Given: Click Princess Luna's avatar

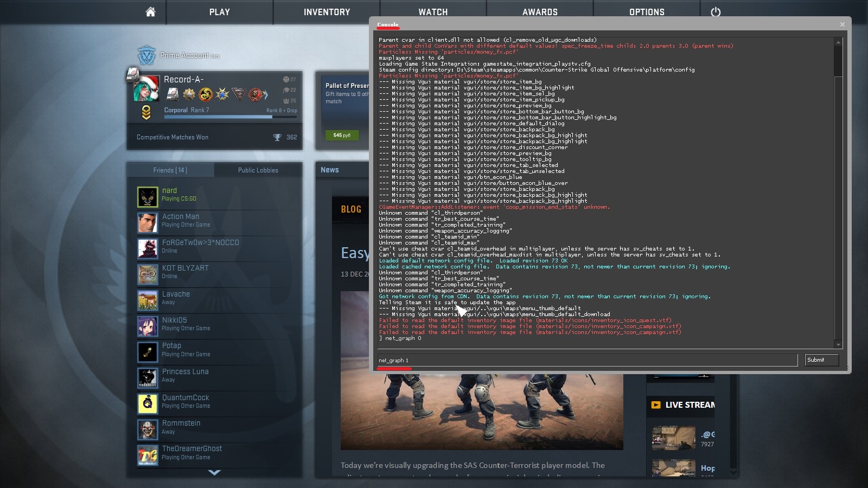Looking at the screenshot, I should coord(148,378).
